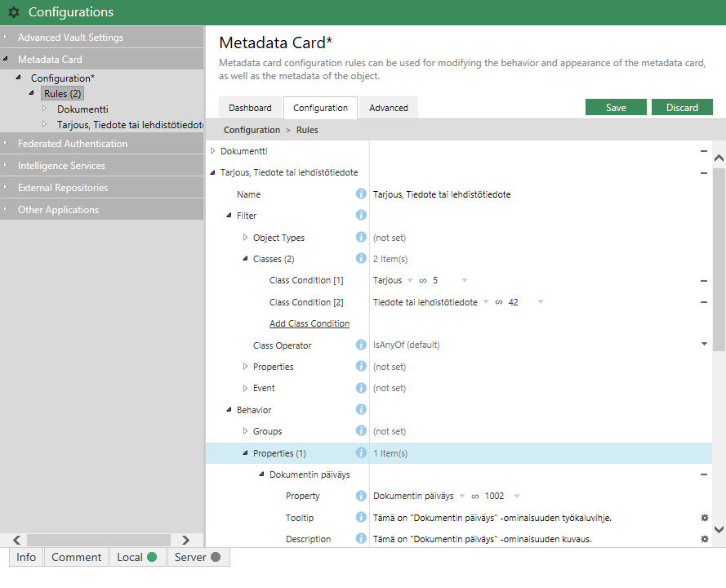Expand the Groups node under Behavior
Screen dimensions: 726x588
(246, 431)
